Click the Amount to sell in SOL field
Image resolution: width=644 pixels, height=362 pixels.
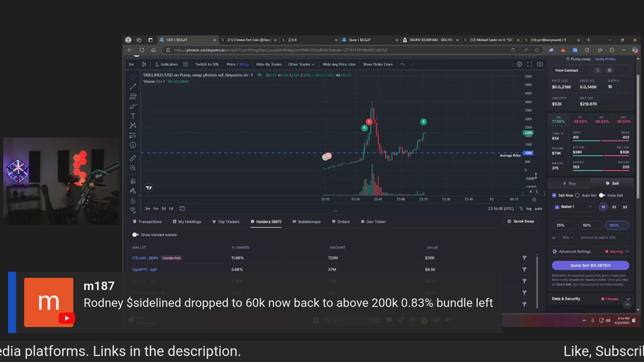tap(603, 237)
